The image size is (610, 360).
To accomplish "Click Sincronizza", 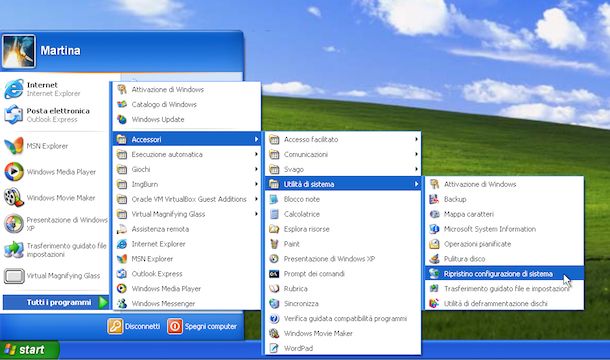I will point(343,304).
